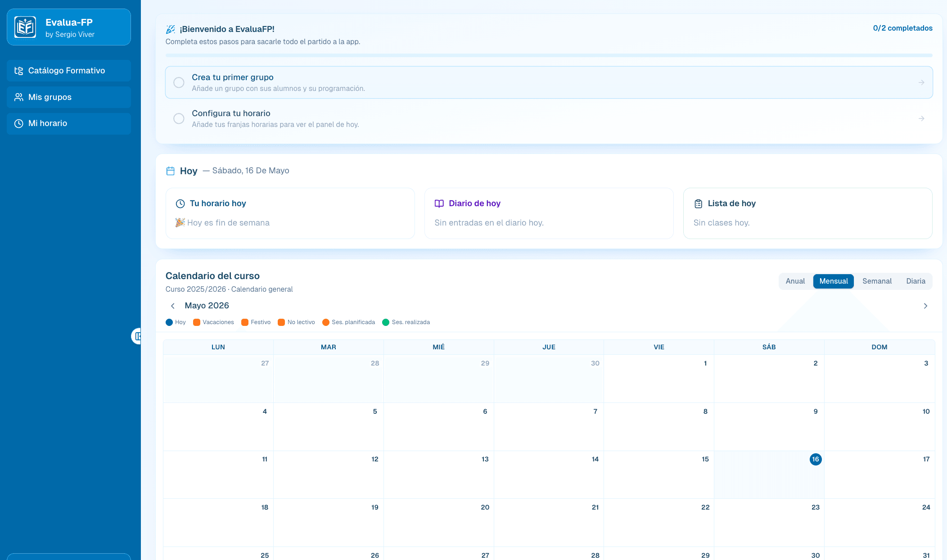
Task: Click the Hoy blue legend dot
Action: tap(169, 322)
